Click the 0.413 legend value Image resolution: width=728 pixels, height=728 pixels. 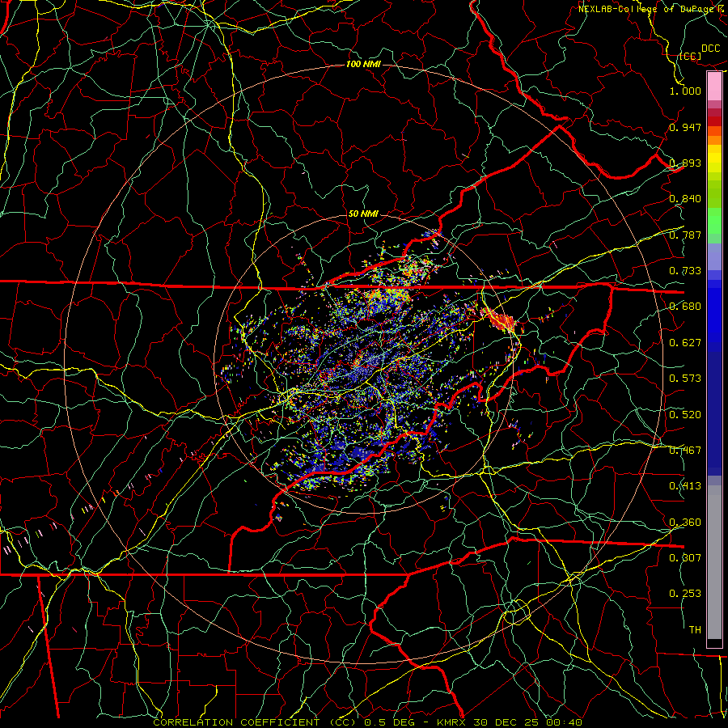[x=685, y=486]
